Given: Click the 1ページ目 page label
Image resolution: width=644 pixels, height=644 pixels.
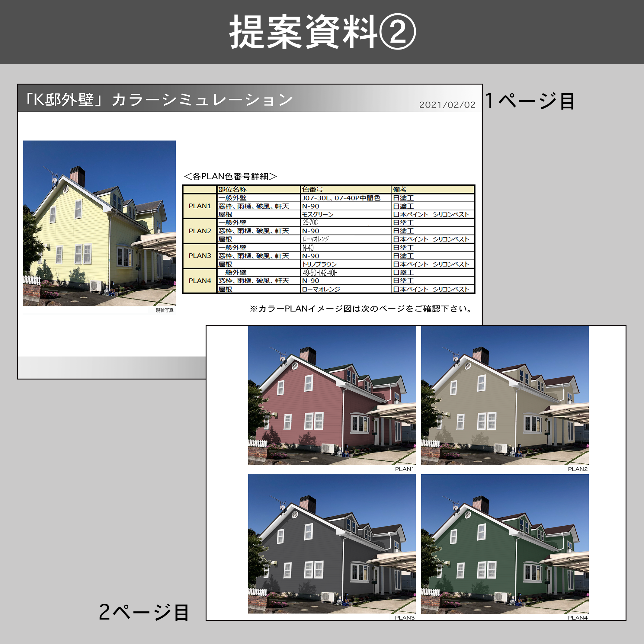Looking at the screenshot, I should tap(530, 101).
